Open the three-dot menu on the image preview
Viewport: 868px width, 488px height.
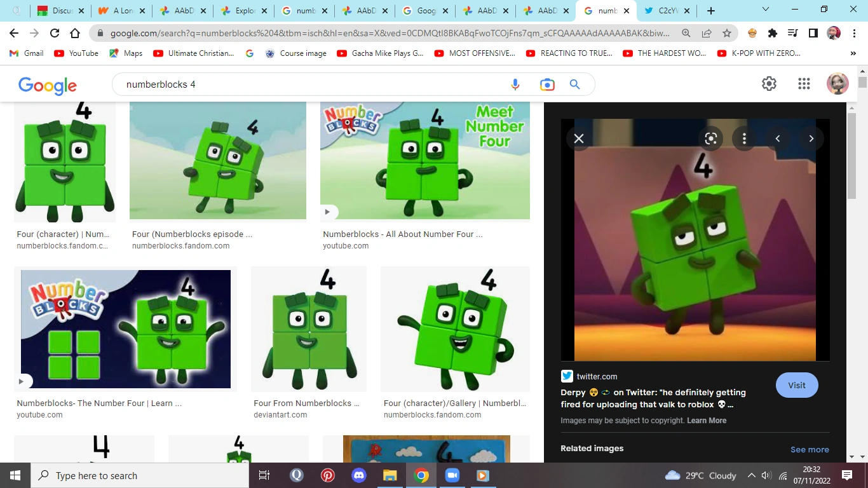[744, 138]
